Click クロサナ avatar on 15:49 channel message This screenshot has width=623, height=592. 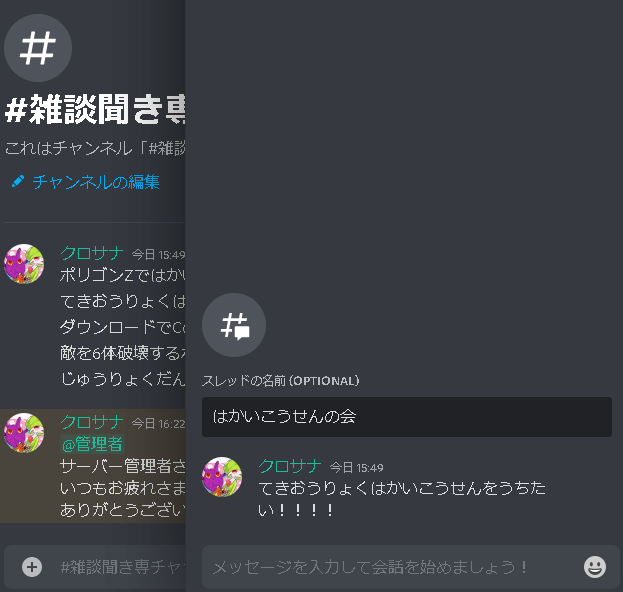point(24,264)
